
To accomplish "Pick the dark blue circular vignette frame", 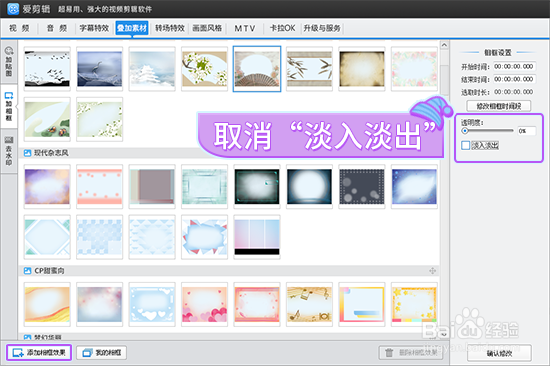I will pyautogui.click(x=309, y=187).
